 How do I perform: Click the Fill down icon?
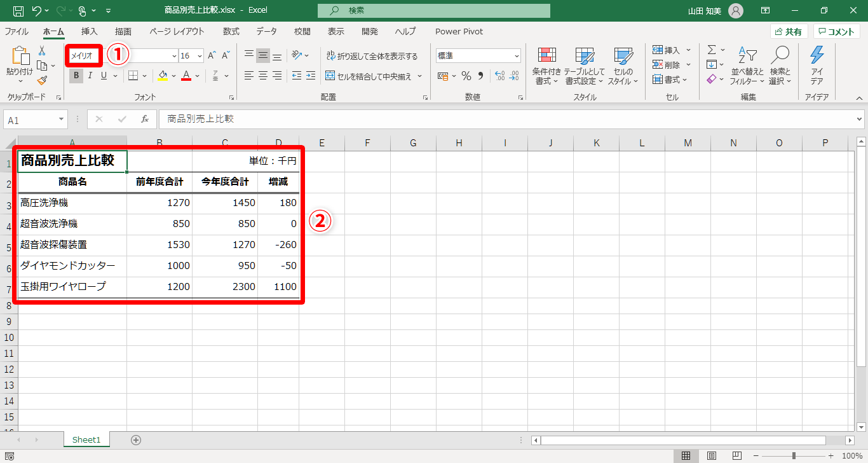click(x=712, y=64)
